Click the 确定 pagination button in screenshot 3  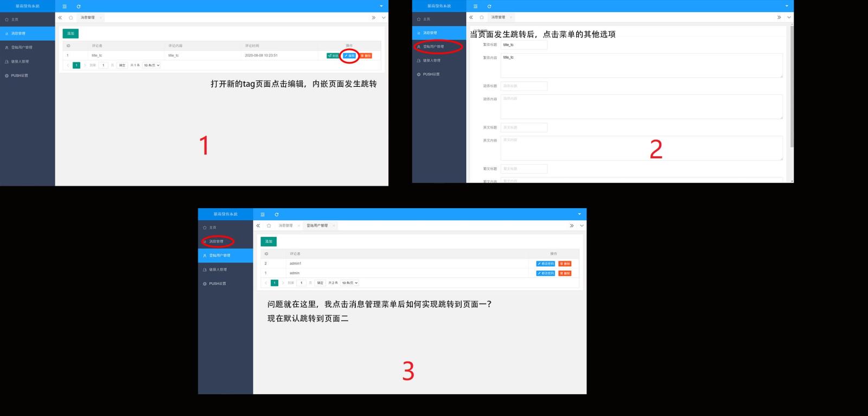[320, 283]
